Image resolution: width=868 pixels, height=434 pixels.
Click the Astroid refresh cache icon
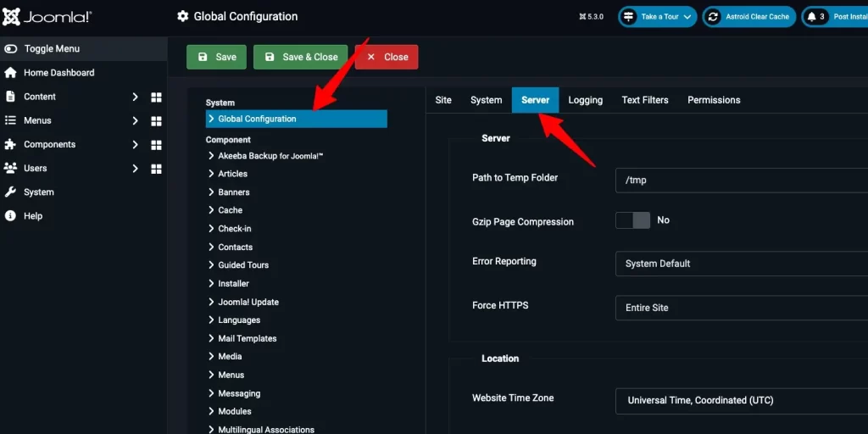[x=713, y=17]
